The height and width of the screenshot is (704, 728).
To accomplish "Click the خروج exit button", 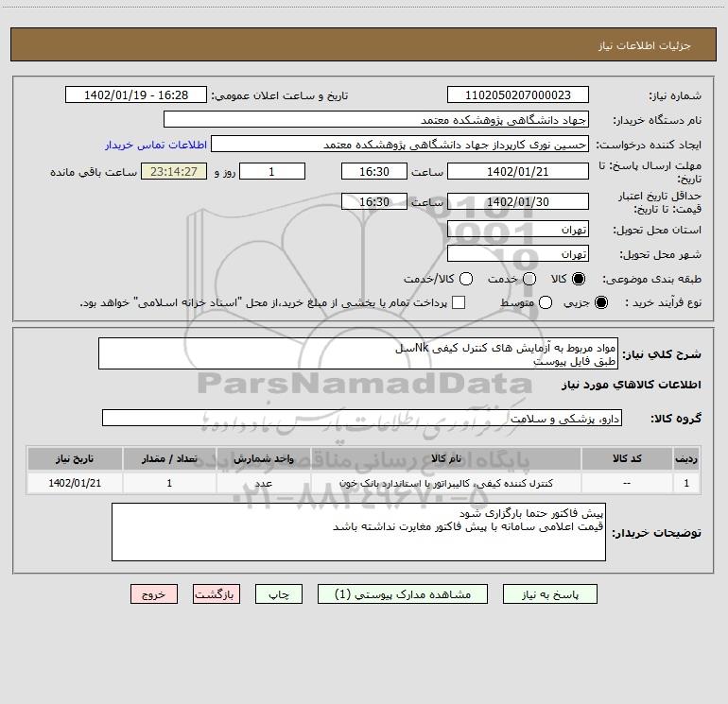I will tap(154, 594).
